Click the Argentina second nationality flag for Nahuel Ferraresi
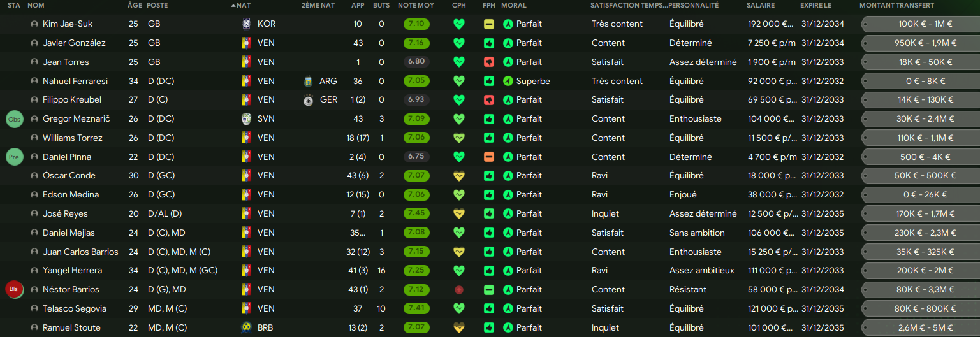 click(309, 82)
